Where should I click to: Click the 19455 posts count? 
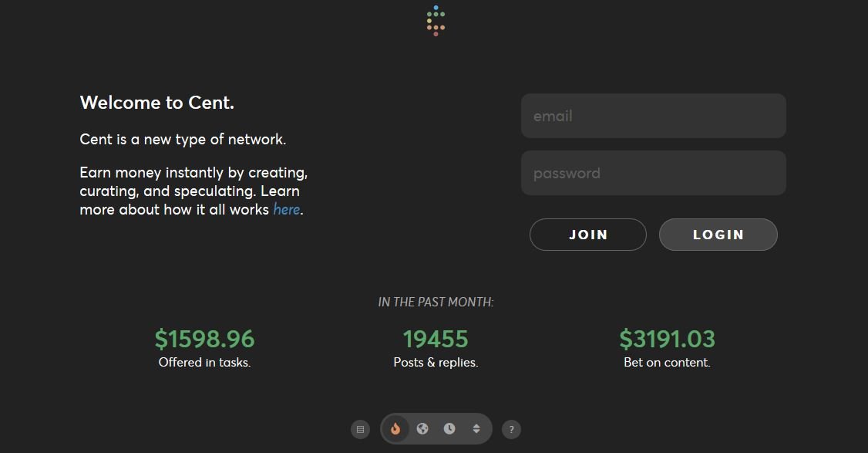pyautogui.click(x=436, y=339)
